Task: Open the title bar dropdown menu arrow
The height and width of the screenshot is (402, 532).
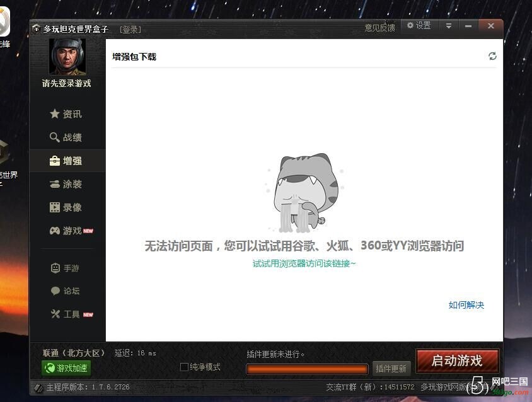Action: 449,26
